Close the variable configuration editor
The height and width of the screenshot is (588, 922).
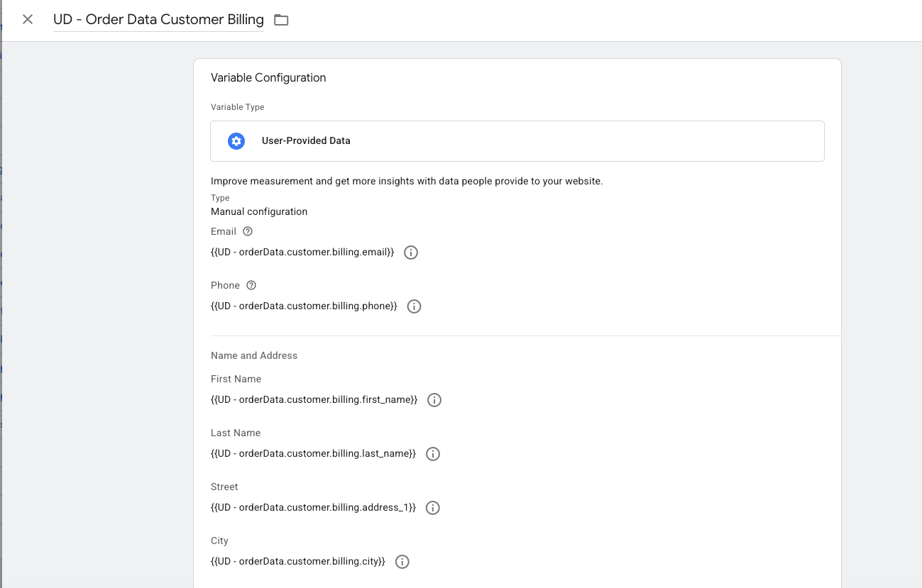pos(27,19)
